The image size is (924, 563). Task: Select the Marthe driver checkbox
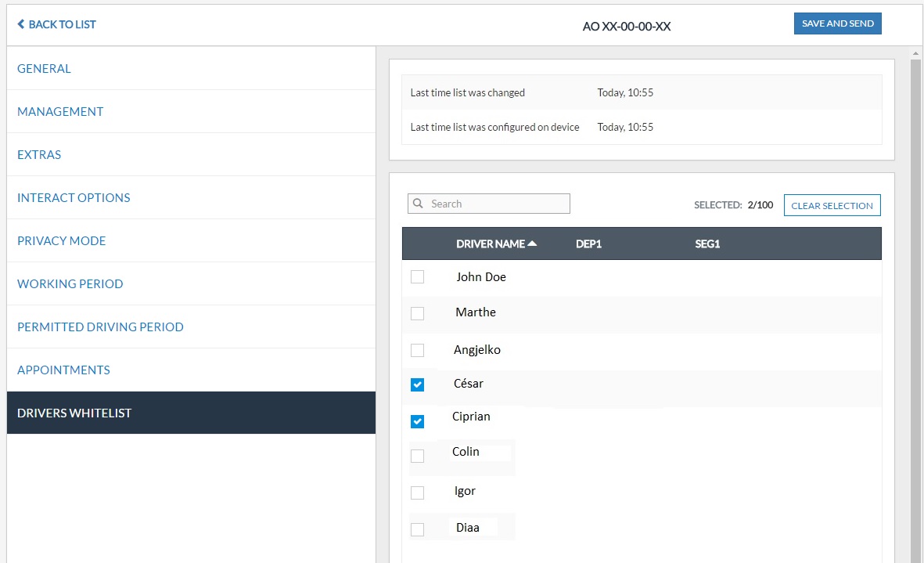[418, 313]
